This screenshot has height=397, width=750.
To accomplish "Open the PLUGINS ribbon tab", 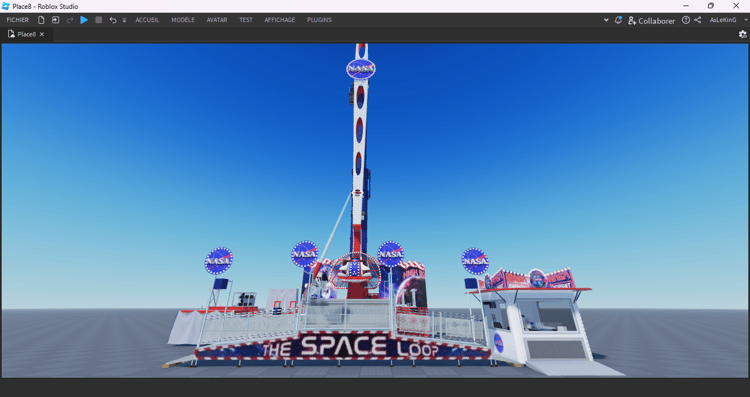I will pyautogui.click(x=320, y=20).
